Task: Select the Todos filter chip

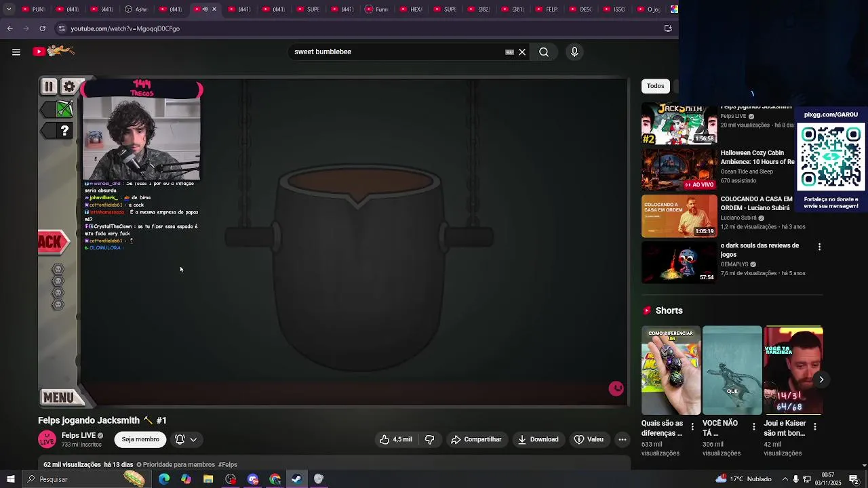Action: pos(655,86)
